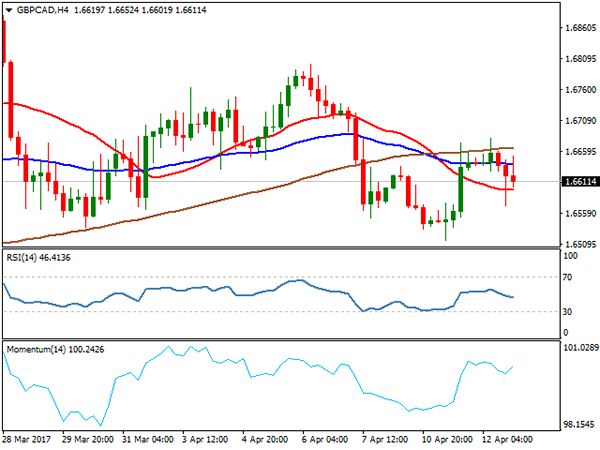Select the 29 Mar 20:00 time label
Screen dimensions: 600x450
(x=88, y=439)
